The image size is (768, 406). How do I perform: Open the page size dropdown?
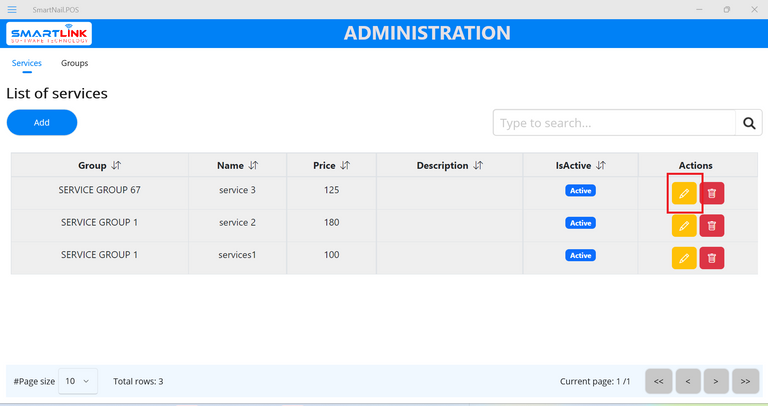[77, 381]
